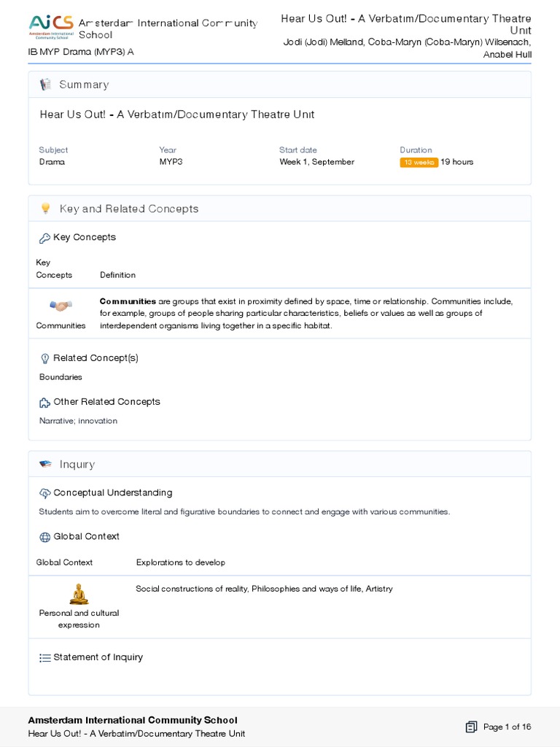Click the Page 1 of 16 indicator
Screen dimensions: 560x747
(507, 727)
